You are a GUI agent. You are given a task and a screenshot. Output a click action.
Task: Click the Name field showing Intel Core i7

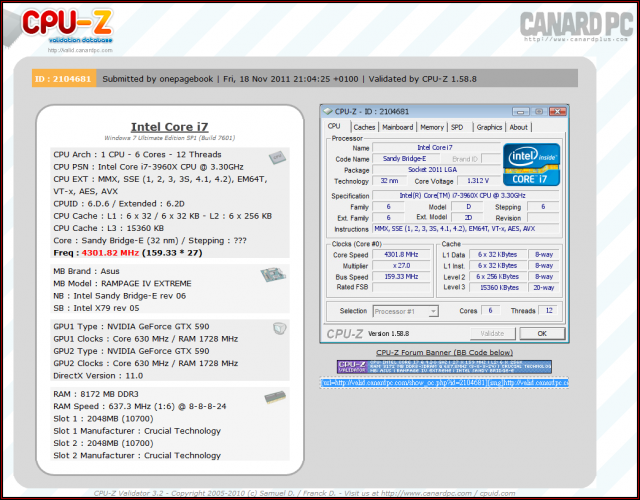436,147
